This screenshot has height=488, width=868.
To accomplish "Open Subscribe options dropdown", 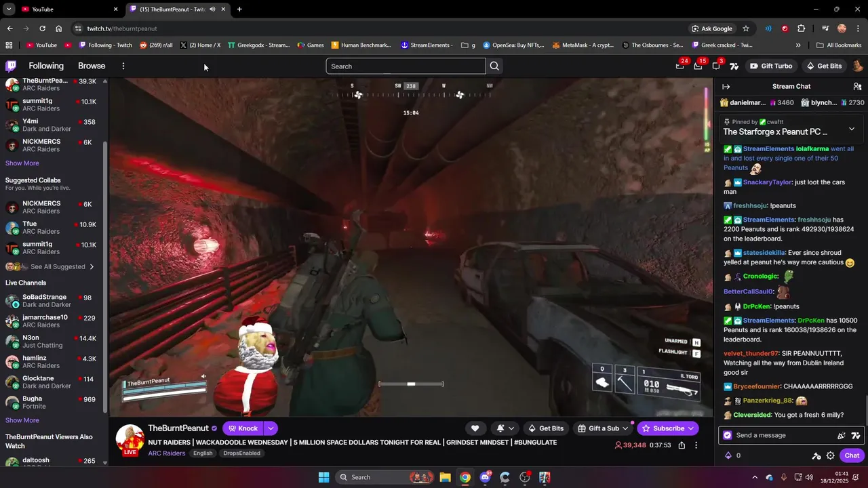I will coord(691,428).
